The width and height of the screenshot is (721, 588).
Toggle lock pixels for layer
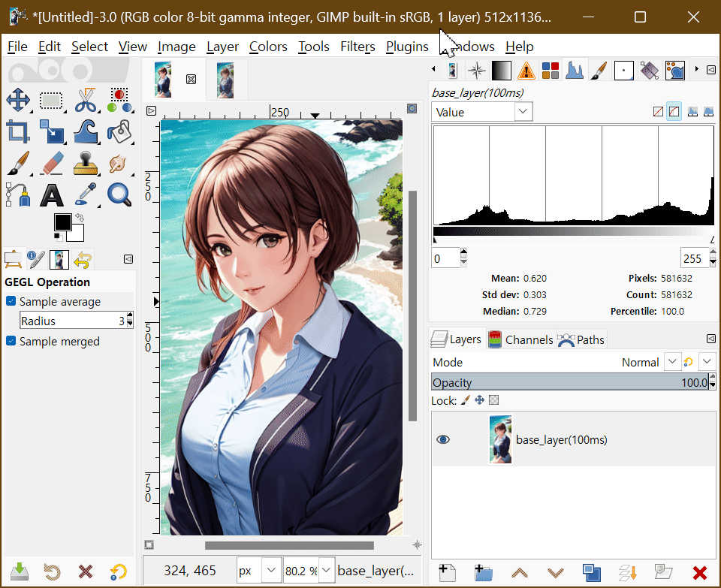[x=466, y=400]
